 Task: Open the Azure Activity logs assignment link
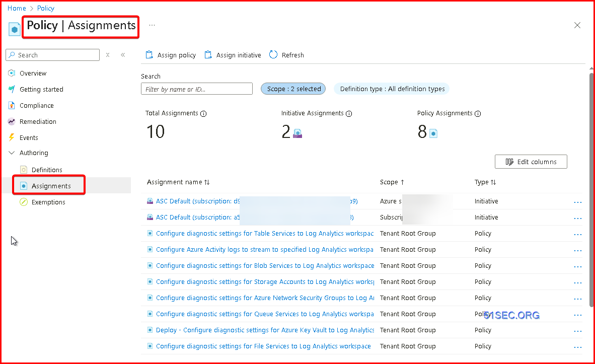click(264, 249)
